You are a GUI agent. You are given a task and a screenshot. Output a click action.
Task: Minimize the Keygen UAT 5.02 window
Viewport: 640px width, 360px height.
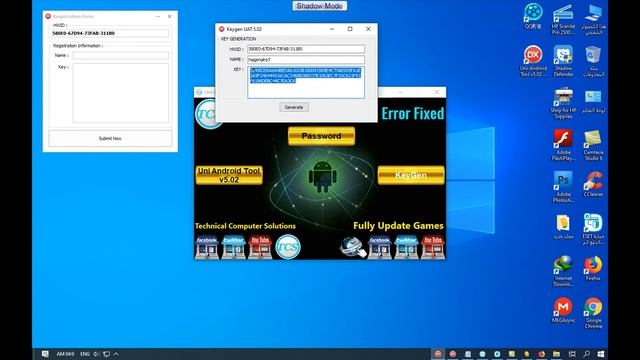332,29
